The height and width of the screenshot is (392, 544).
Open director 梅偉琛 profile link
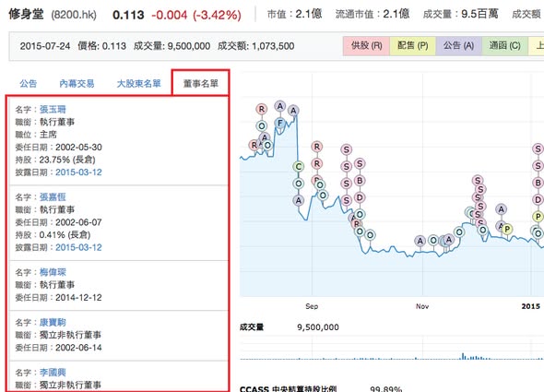point(53,272)
